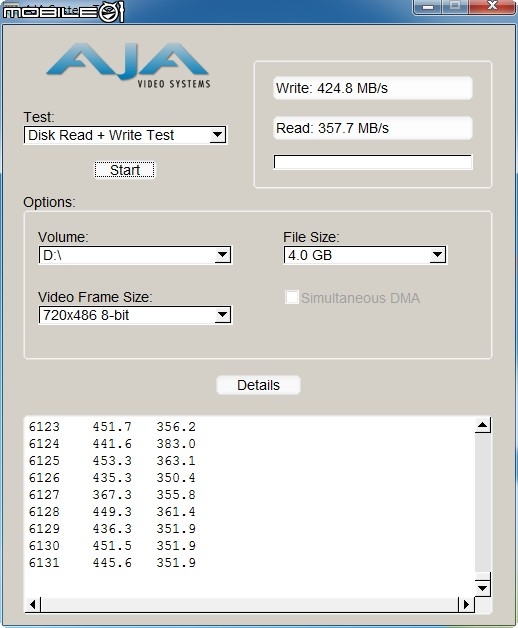Click the horizontal scroll left arrow

(x=32, y=604)
